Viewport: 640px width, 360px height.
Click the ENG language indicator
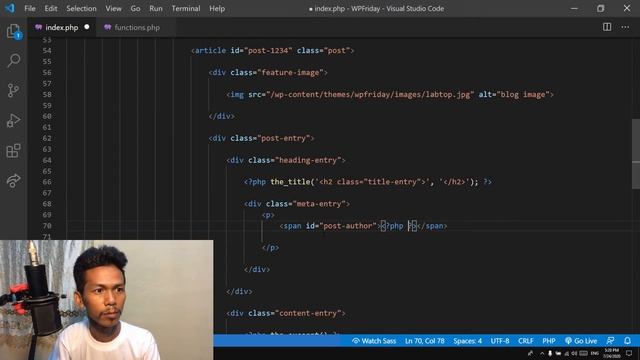coord(595,353)
